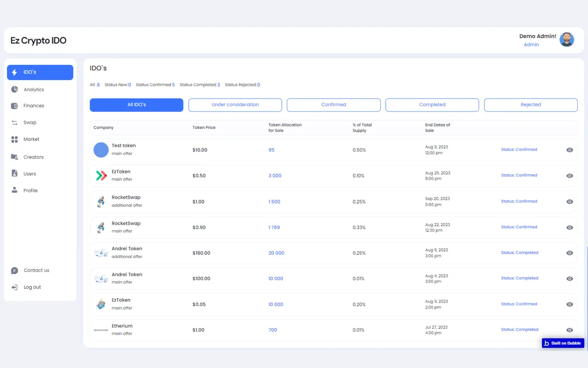
Task: Click the RocketSwap main offer logo
Action: coord(101,227)
